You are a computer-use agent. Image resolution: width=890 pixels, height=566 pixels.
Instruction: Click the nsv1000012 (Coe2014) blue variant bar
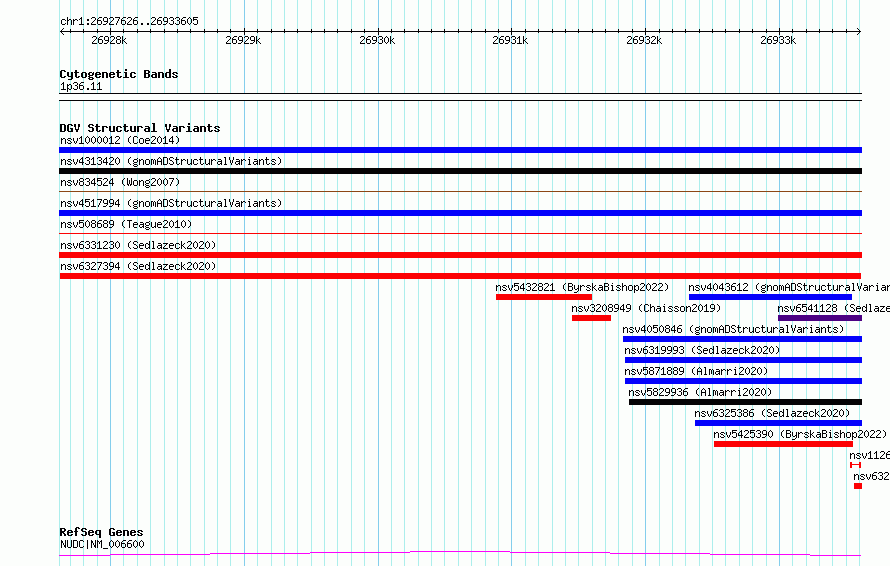pyautogui.click(x=460, y=150)
